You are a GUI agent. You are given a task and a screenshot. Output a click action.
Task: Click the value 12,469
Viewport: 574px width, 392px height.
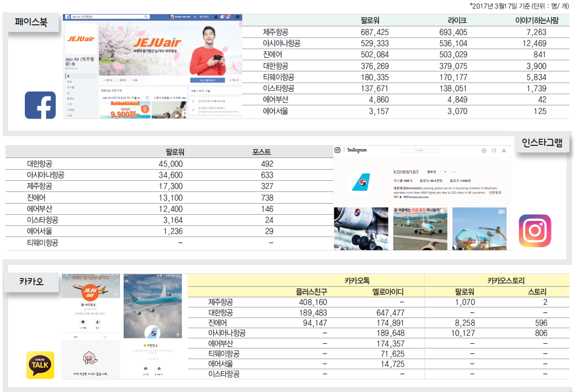(x=534, y=44)
